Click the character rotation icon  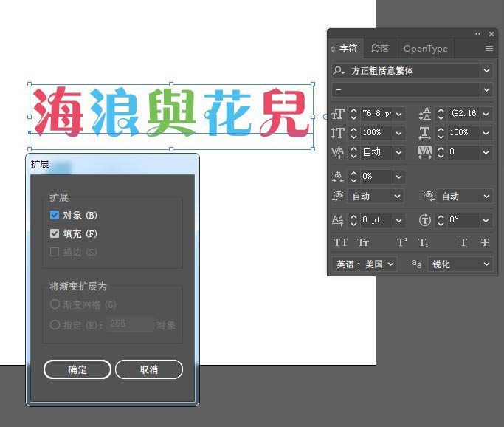pos(424,220)
